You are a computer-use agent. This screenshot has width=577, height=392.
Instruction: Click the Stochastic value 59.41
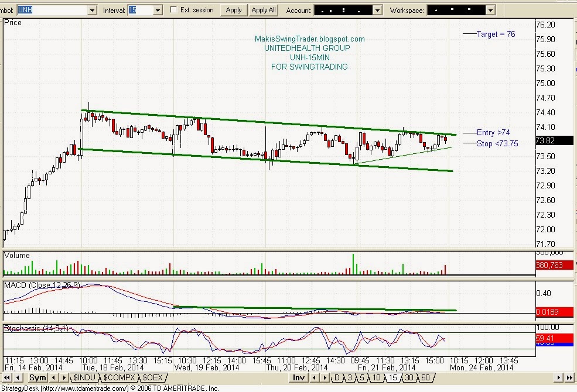(x=554, y=338)
